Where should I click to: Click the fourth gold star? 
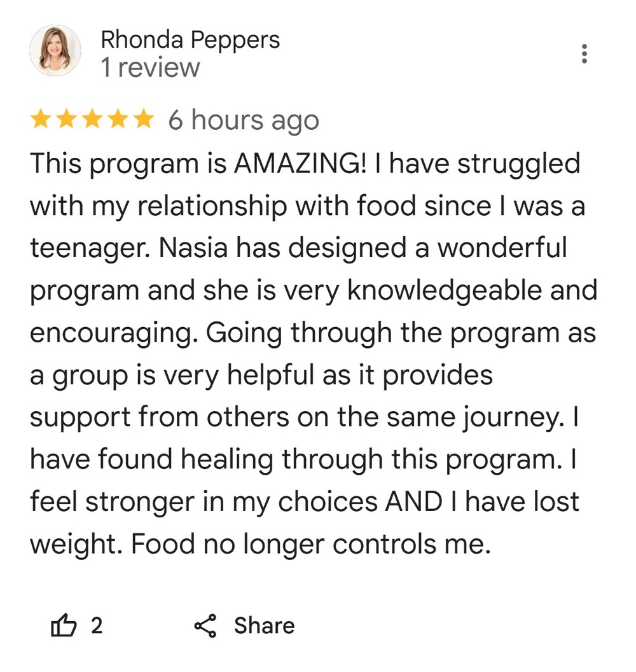pyautogui.click(x=118, y=120)
